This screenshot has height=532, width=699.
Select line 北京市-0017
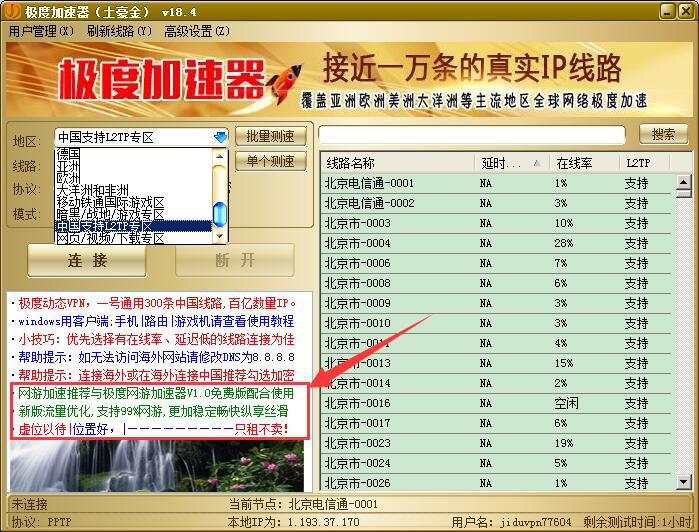496,423
